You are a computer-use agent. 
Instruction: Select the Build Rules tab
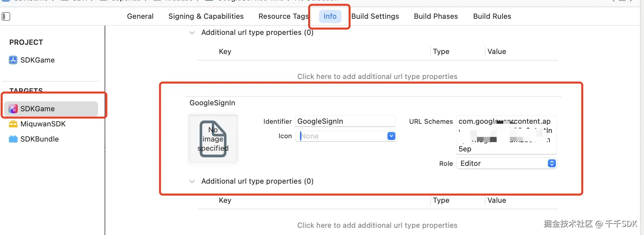tap(492, 16)
